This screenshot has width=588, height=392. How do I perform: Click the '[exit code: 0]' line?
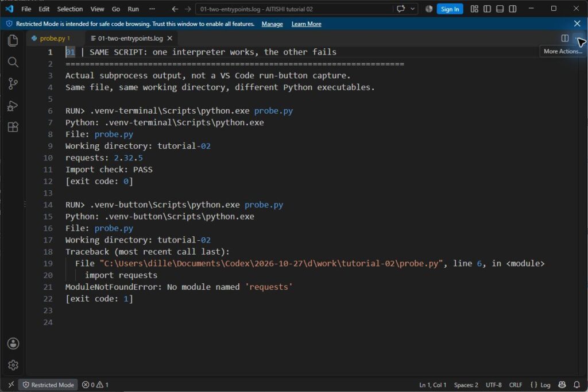click(x=99, y=181)
